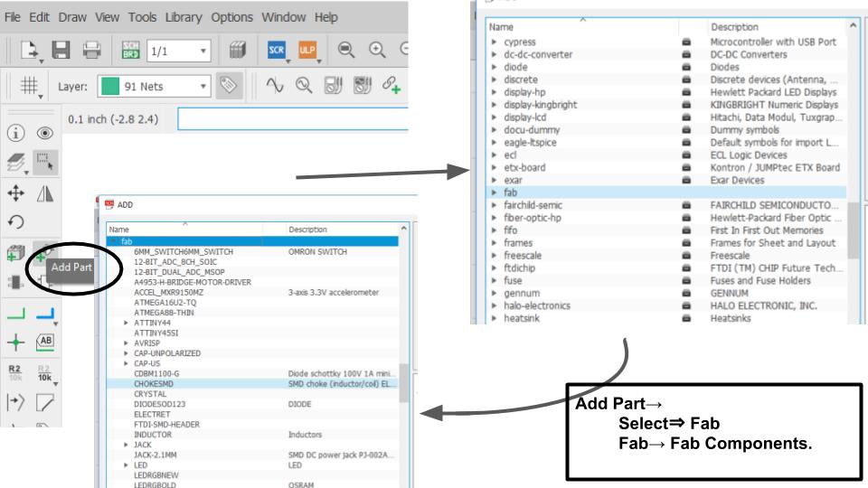Open the sheet selector 1/1 dropdown
Viewport: 868px width, 488px height.
(179, 51)
